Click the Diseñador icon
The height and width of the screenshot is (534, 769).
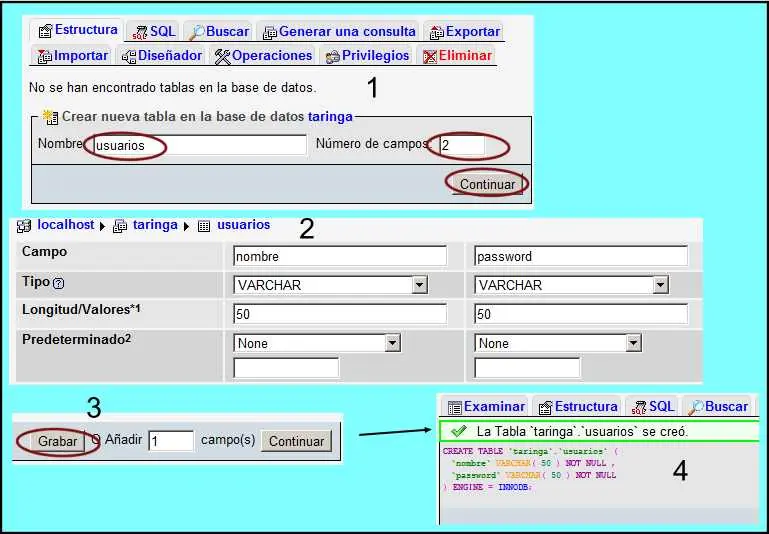pyautogui.click(x=128, y=57)
